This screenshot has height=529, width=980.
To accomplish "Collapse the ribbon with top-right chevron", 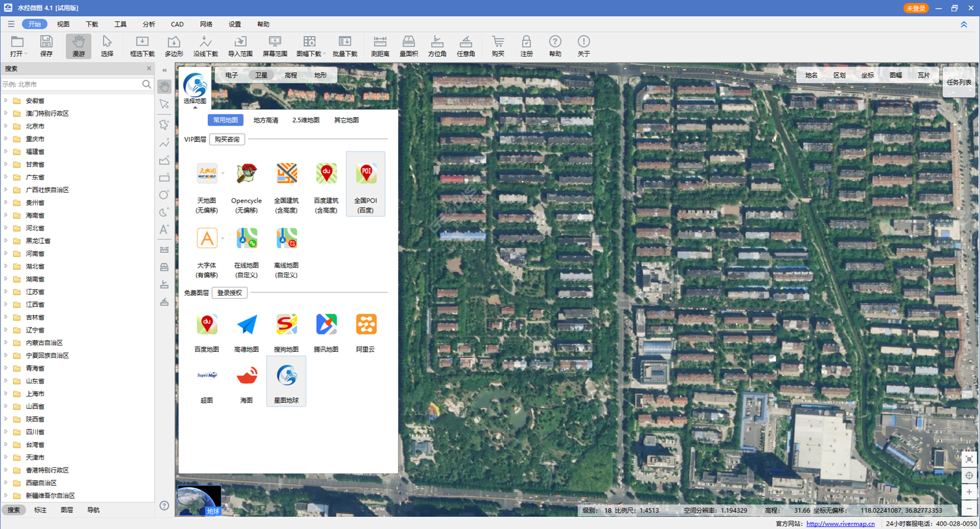I will click(964, 25).
